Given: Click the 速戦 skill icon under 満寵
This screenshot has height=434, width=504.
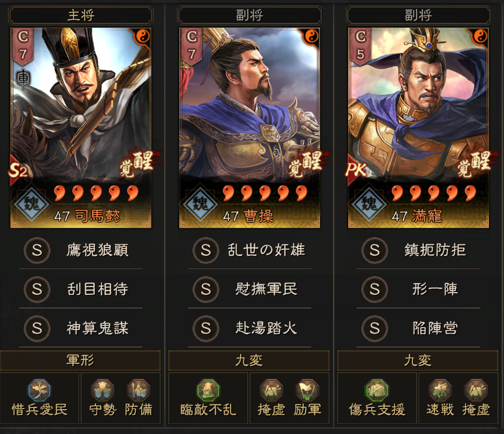Looking at the screenshot, I should pos(440,390).
